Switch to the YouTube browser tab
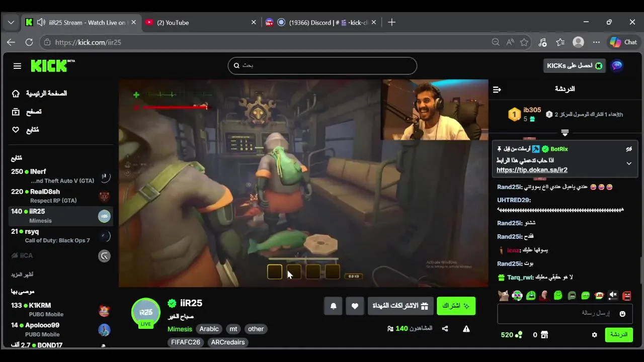Viewport: 644px width, 362px height. click(x=201, y=22)
